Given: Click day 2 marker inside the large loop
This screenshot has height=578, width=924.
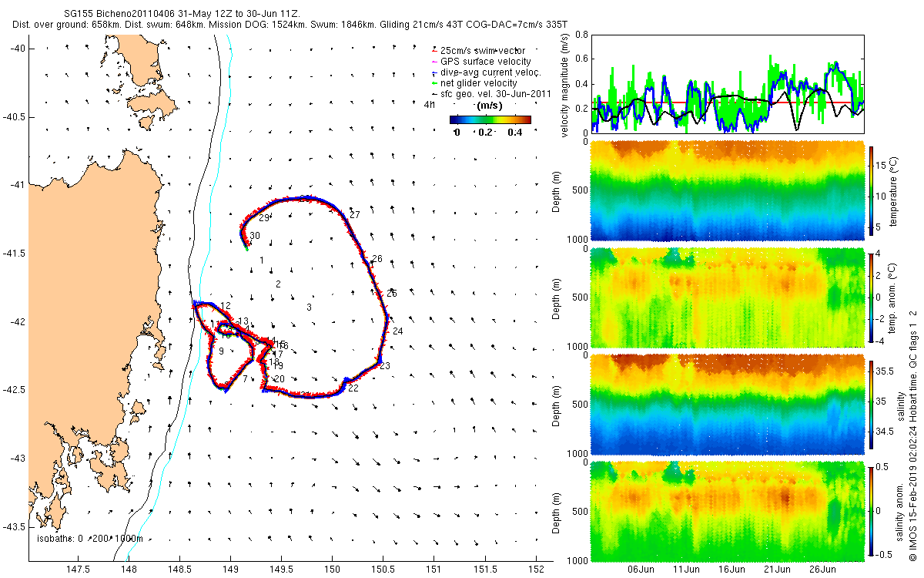Looking at the screenshot, I should point(277,284).
